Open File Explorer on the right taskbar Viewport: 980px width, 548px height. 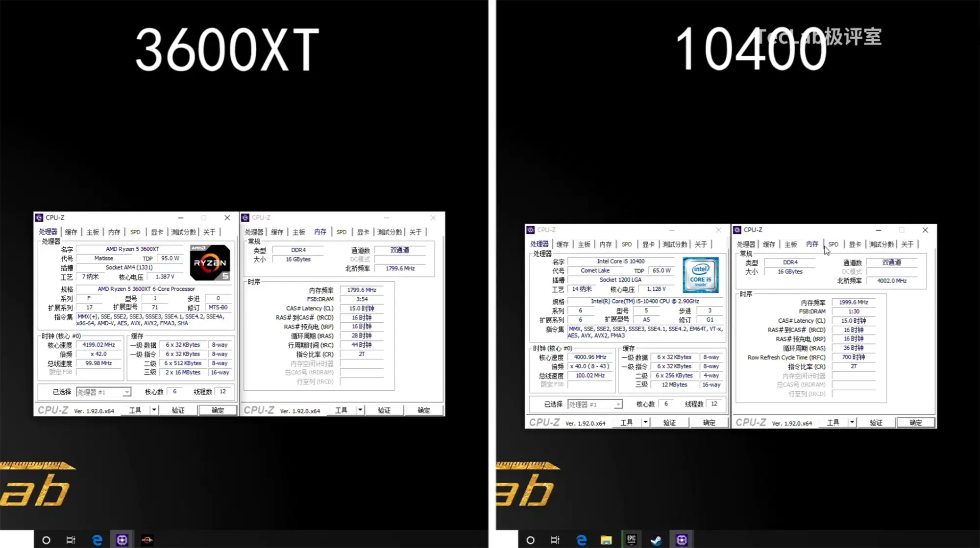click(x=606, y=540)
